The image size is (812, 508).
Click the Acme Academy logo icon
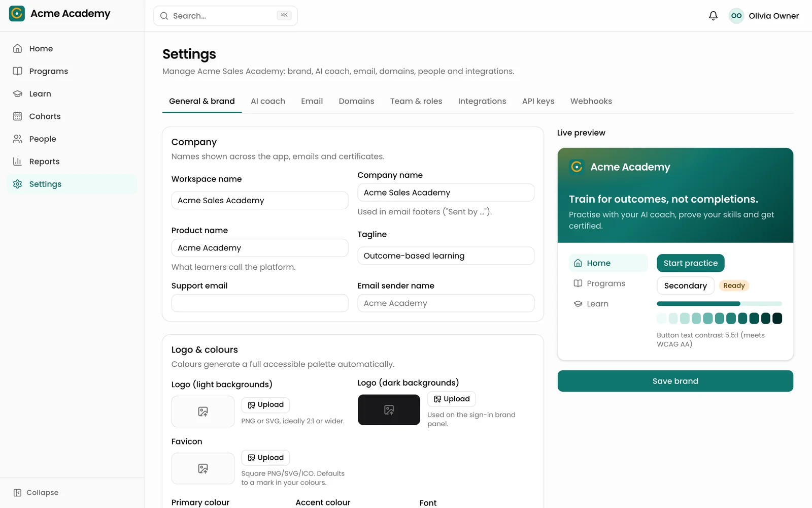coord(17,14)
